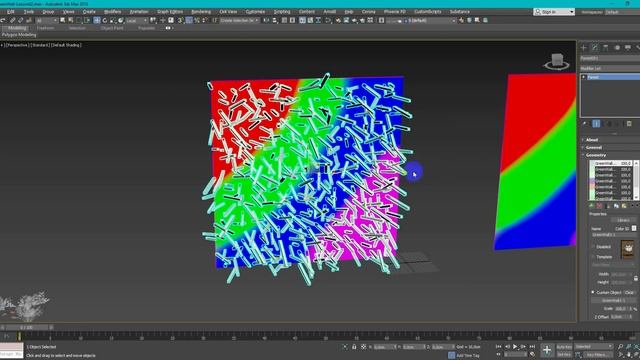Viewport: 640px width, 360px height.
Task: Switch to Modify command panel tab
Action: [x=595, y=48]
